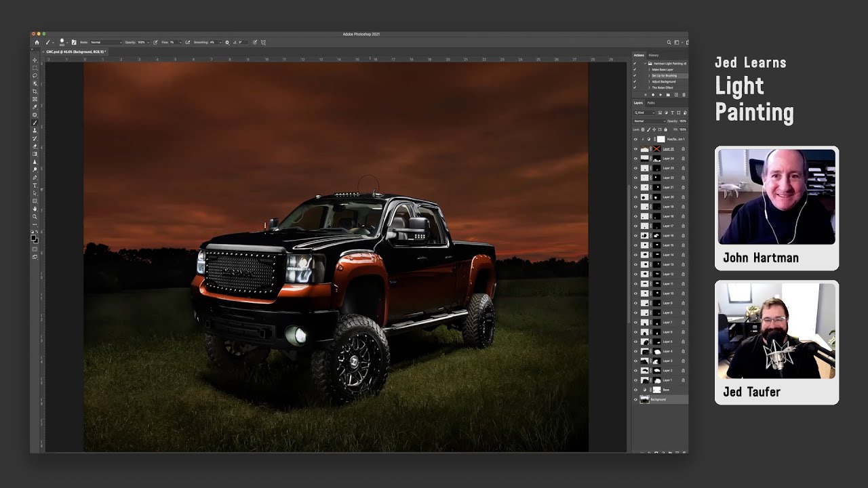Select the Rectangular Marquee tool
This screenshot has height=488, width=868.
[x=35, y=68]
